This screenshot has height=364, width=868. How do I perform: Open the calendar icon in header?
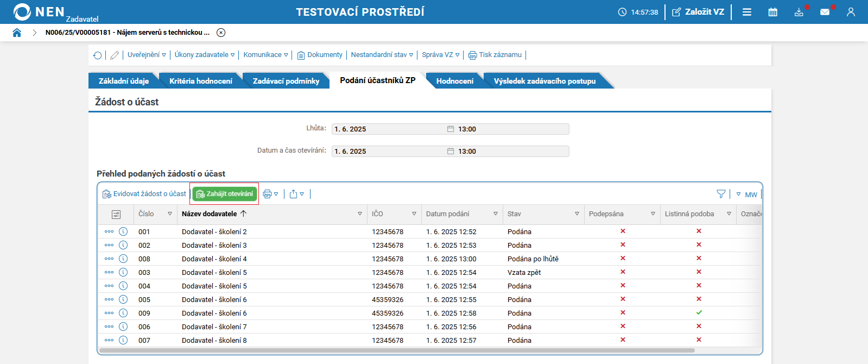pos(772,12)
